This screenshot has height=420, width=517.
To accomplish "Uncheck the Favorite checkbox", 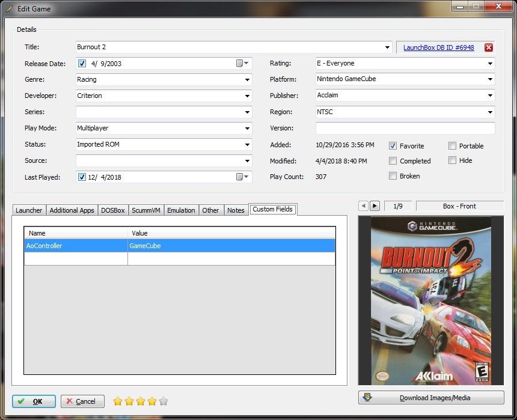I will 393,146.
